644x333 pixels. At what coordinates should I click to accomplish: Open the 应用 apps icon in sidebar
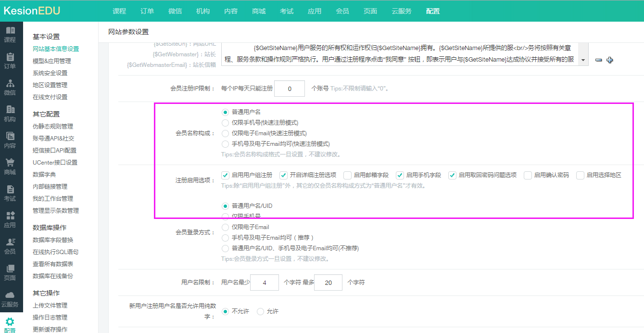click(10, 216)
